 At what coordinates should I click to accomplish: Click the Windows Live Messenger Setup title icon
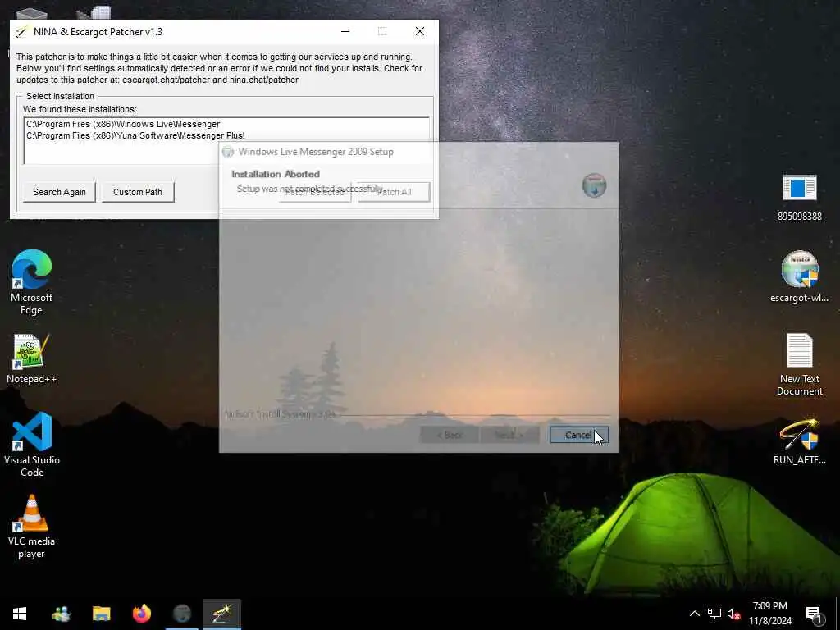[228, 152]
